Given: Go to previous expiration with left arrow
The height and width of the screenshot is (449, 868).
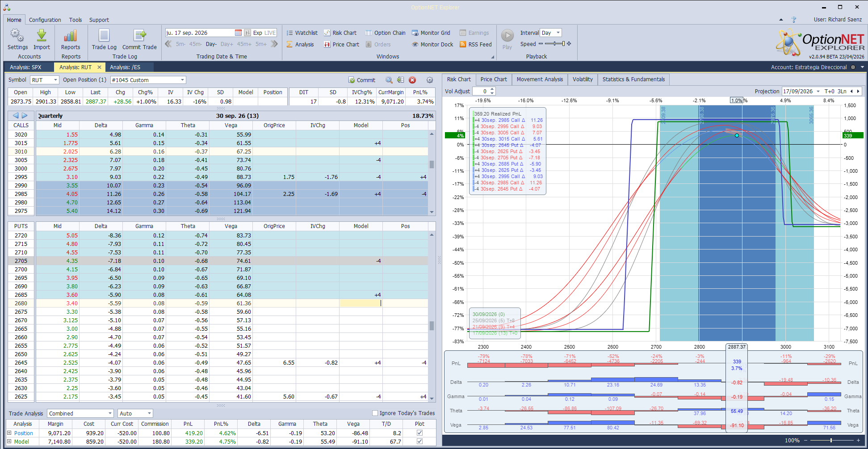Looking at the screenshot, I should click(16, 116).
